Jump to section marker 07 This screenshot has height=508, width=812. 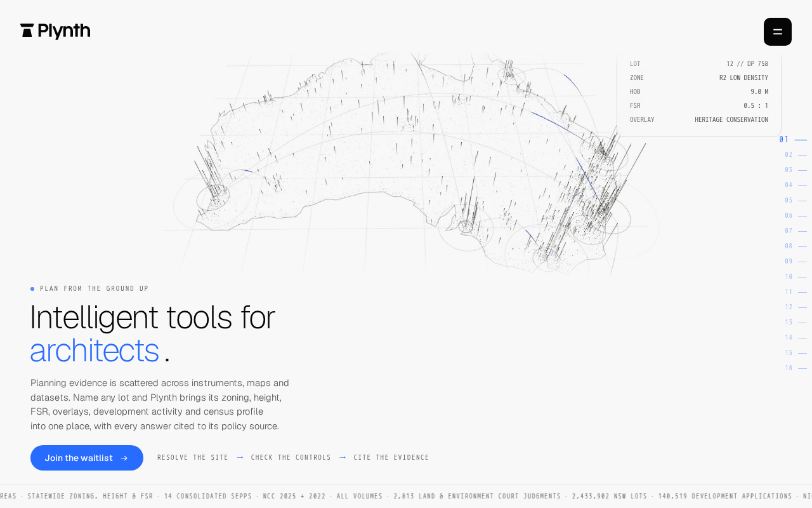[796, 231]
